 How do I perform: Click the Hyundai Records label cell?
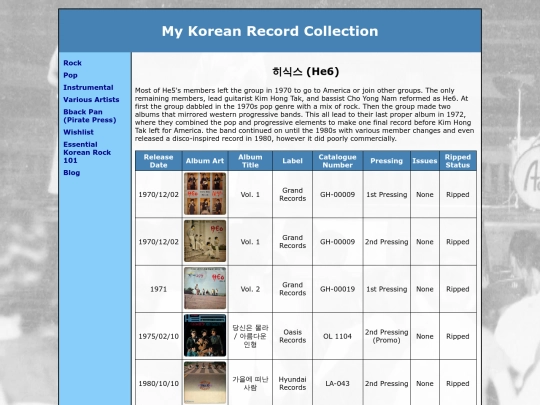(x=292, y=383)
